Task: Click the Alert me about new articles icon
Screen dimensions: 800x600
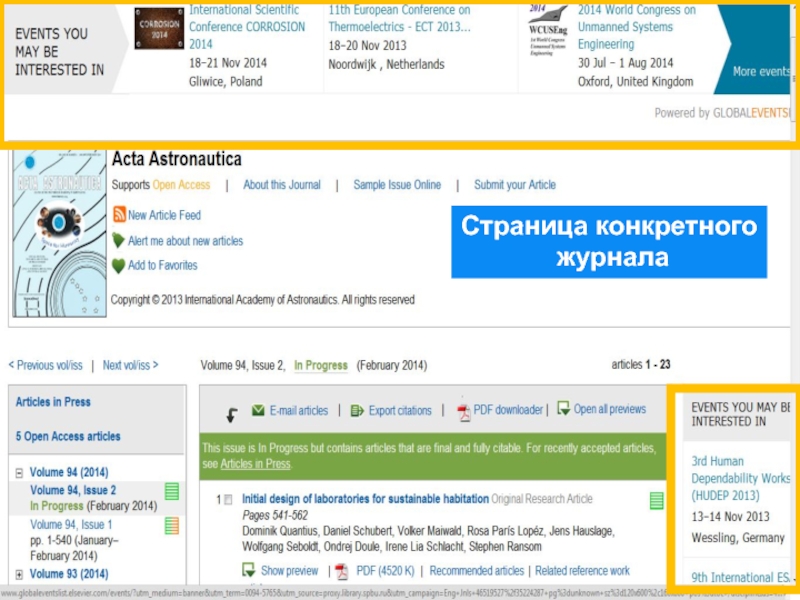Action: (119, 241)
